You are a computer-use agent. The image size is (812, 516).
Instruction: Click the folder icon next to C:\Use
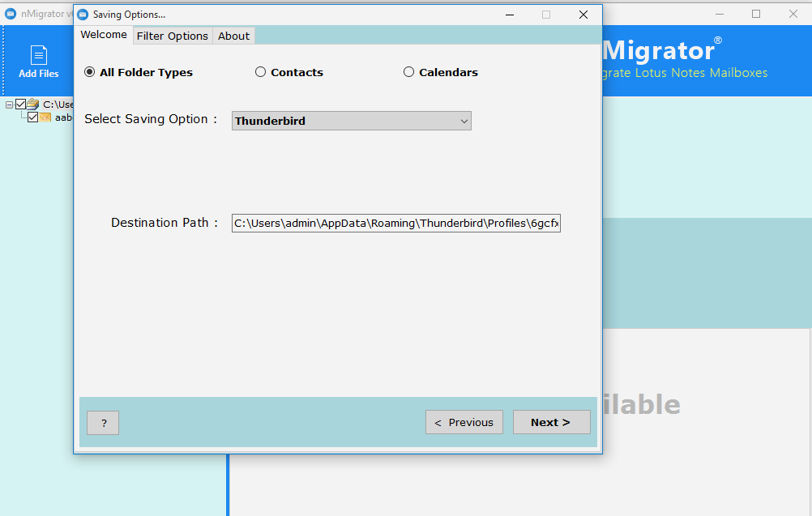[x=33, y=104]
